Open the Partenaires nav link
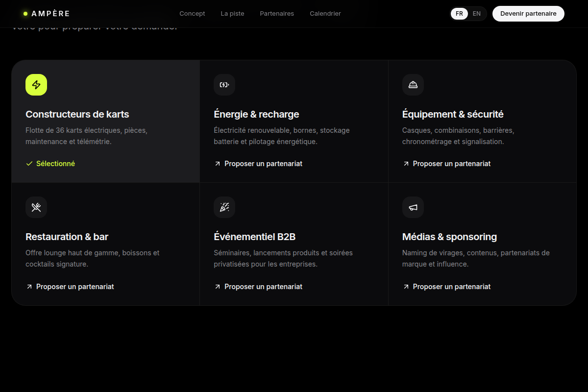 (277, 14)
